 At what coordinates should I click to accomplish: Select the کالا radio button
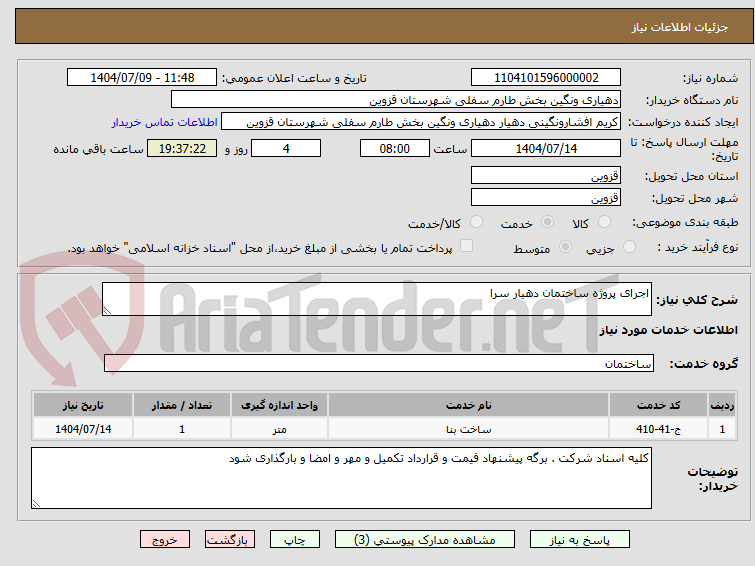point(604,222)
